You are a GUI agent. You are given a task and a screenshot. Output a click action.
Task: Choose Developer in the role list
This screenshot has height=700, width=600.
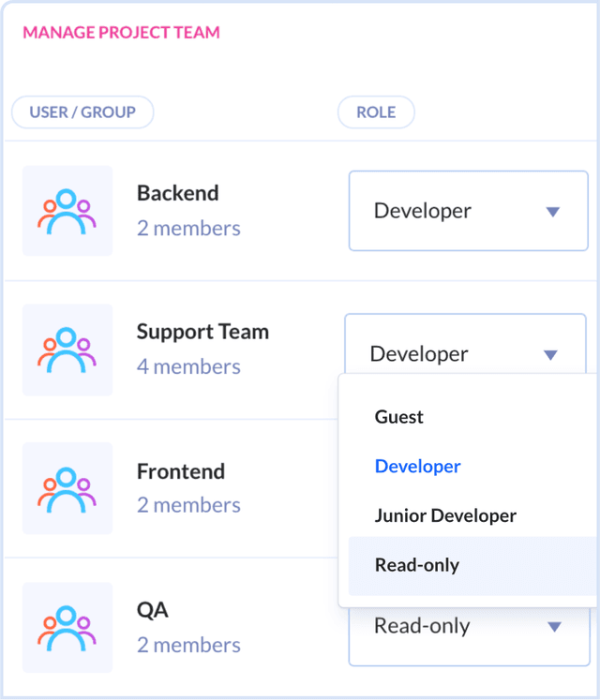point(418,467)
